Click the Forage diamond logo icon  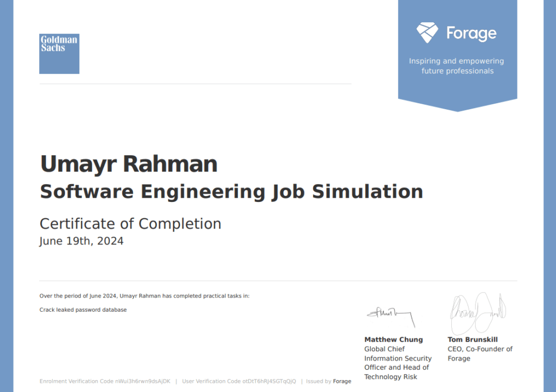[x=427, y=33]
